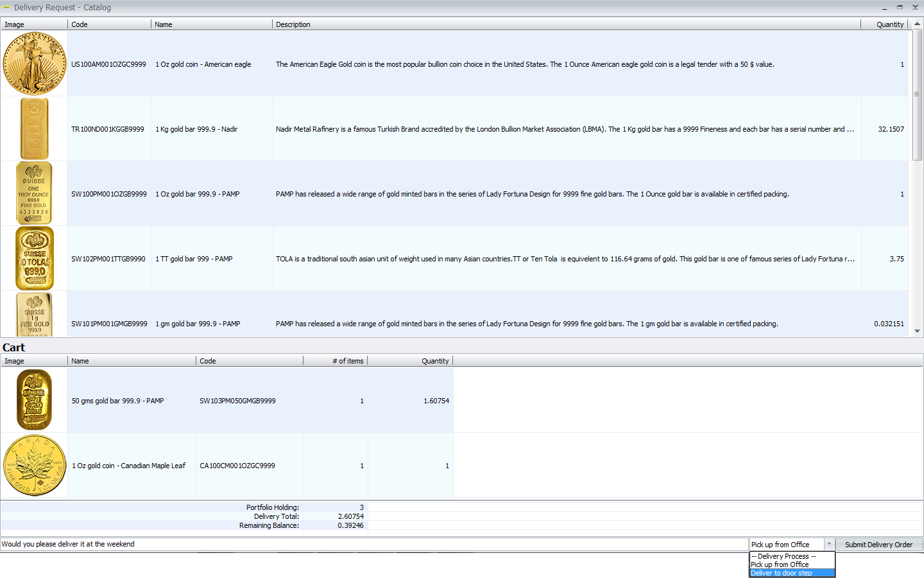This screenshot has height=578, width=924.
Task: Choose 'Deliver to door step' option
Action: click(x=792, y=573)
